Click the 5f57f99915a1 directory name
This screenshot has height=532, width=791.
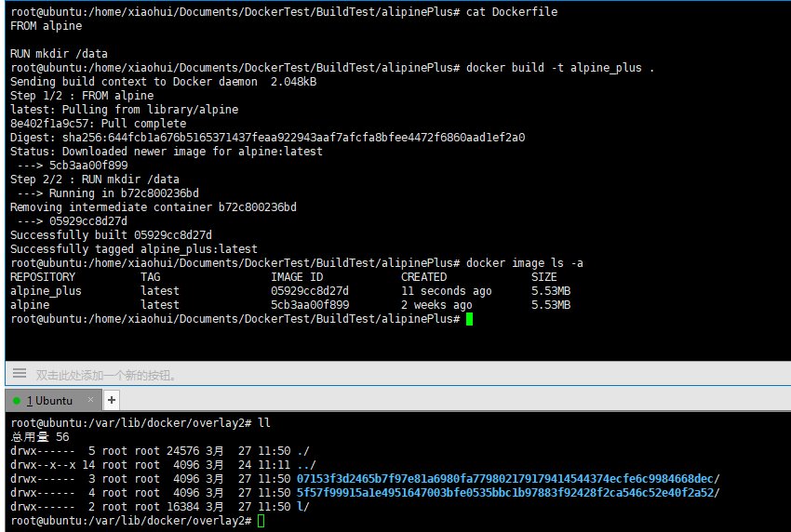tap(507, 493)
